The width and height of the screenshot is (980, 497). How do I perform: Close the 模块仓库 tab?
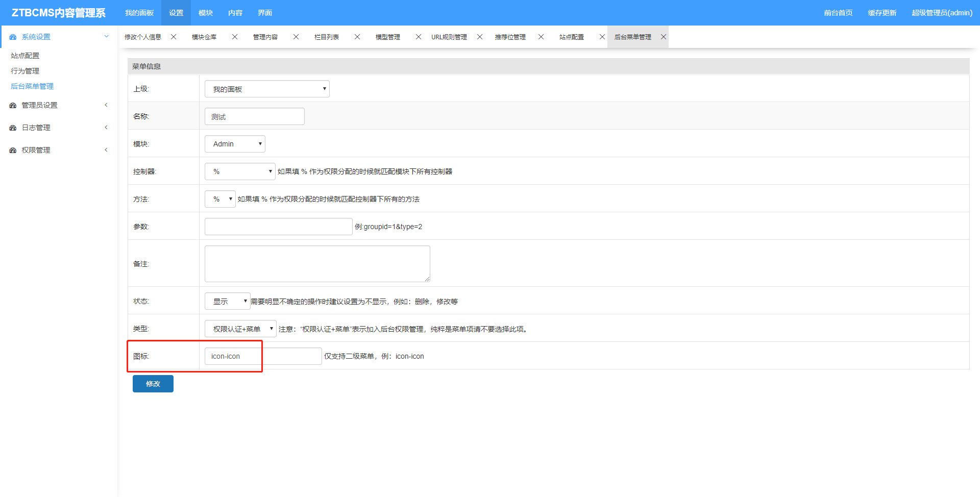pyautogui.click(x=235, y=37)
